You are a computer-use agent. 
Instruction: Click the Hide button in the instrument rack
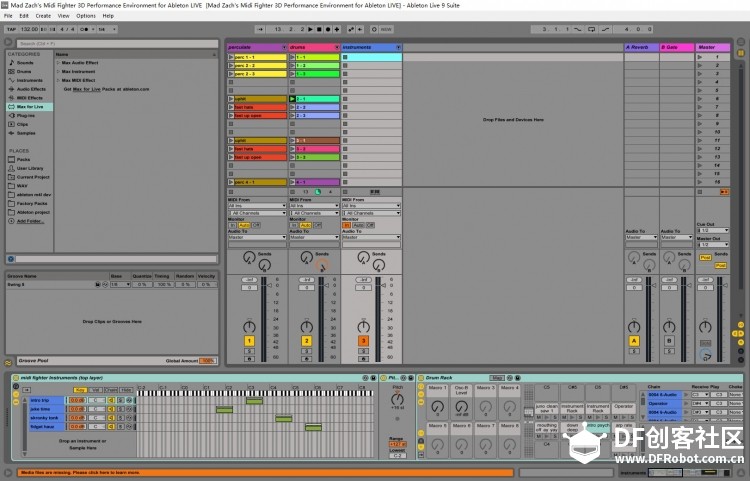pyautogui.click(x=126, y=390)
